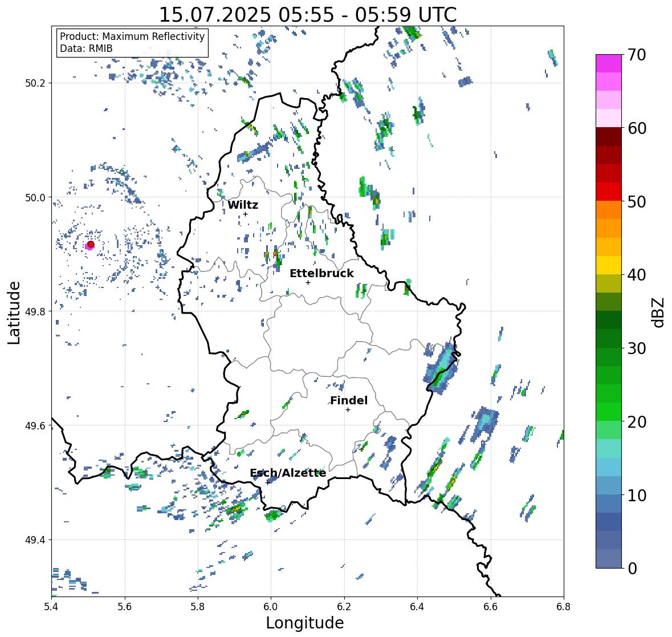This screenshot has height=637, width=672.
Task: Click the 6.0 longitude tick label
Action: tap(271, 607)
